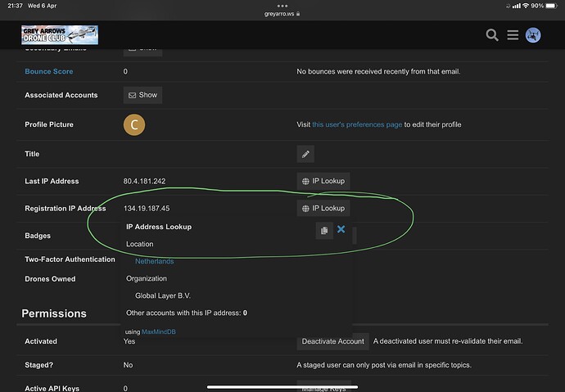Click the Deactivate Account button
The width and height of the screenshot is (565, 392).
pos(333,341)
